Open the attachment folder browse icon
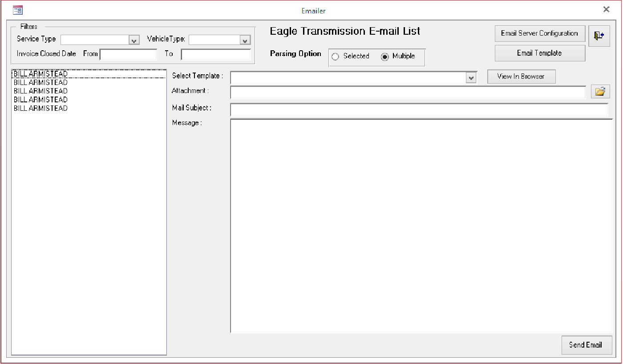This screenshot has height=364, width=623. pos(600,92)
